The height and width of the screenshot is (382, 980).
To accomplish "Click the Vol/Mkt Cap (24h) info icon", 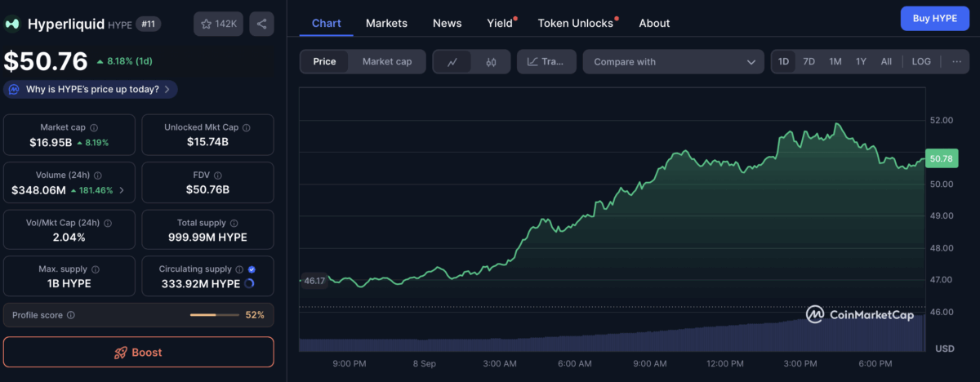I will (108, 222).
